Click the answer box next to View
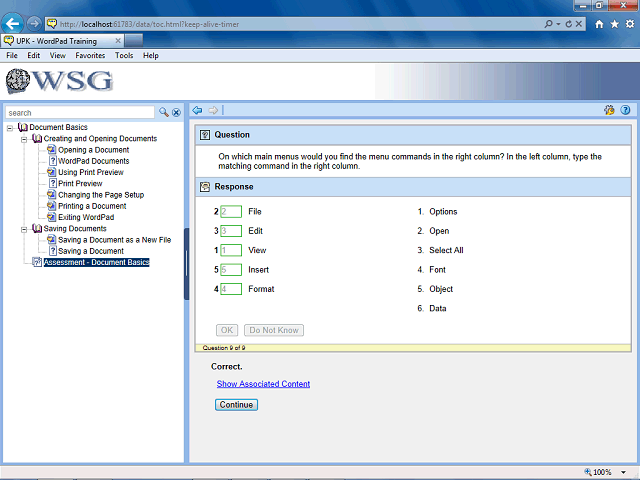This screenshot has height=480, width=640. pyautogui.click(x=231, y=250)
